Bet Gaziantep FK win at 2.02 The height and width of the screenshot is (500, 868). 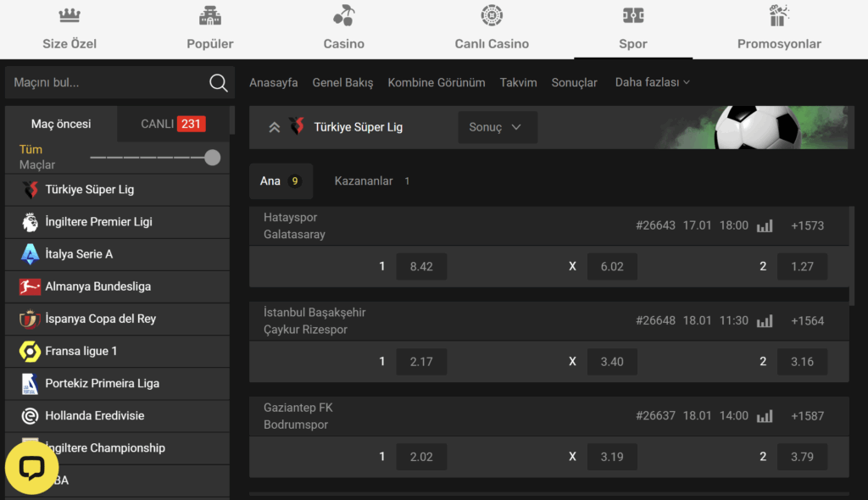[x=421, y=458]
